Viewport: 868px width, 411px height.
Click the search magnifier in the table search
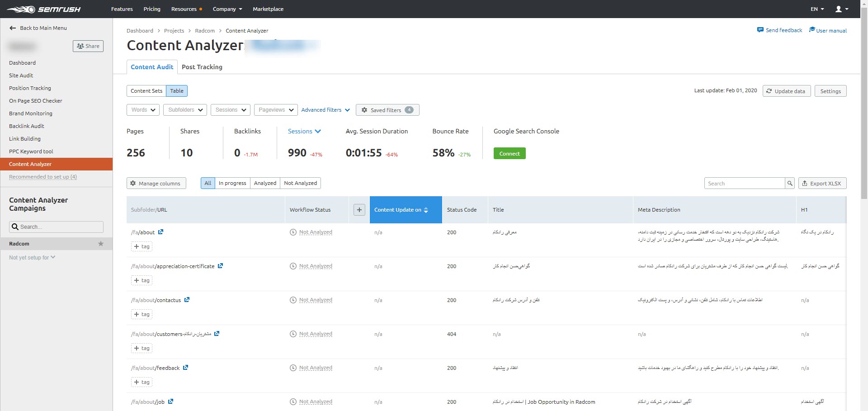pos(789,183)
